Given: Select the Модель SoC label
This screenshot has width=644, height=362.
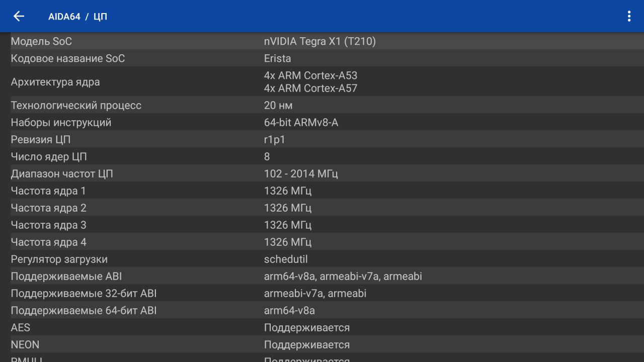Looking at the screenshot, I should [x=41, y=41].
